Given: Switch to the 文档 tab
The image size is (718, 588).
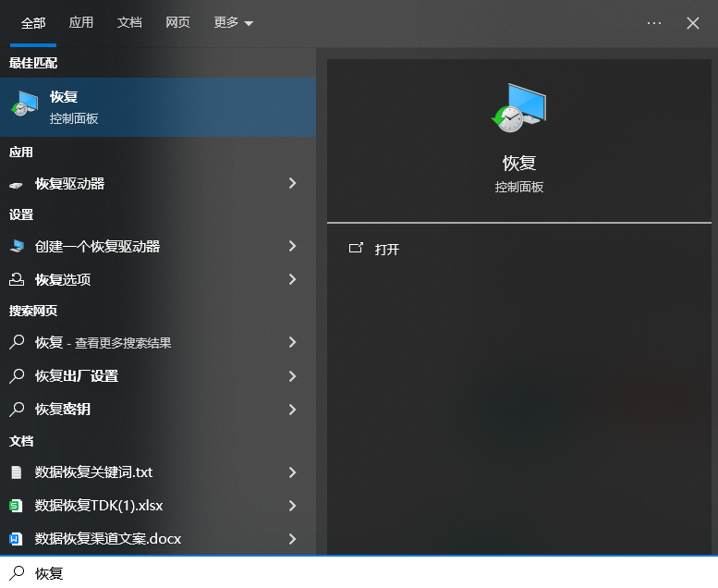Looking at the screenshot, I should [129, 22].
